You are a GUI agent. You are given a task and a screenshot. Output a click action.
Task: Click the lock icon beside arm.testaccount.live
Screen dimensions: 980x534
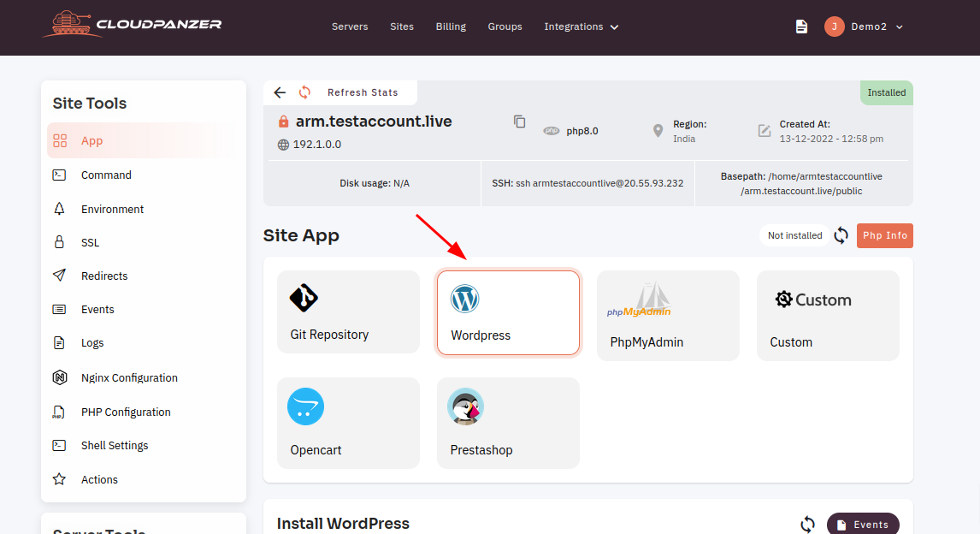[x=283, y=122]
